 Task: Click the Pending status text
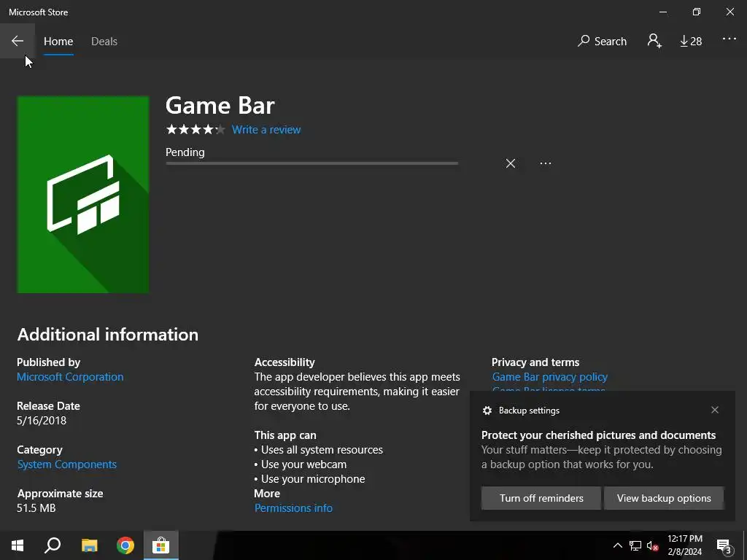(x=185, y=152)
